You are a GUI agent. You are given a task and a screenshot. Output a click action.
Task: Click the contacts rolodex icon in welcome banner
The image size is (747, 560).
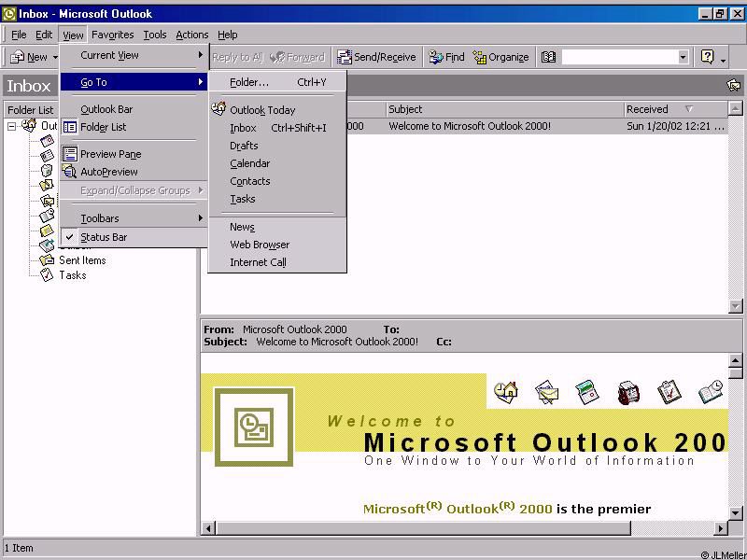[x=628, y=393]
